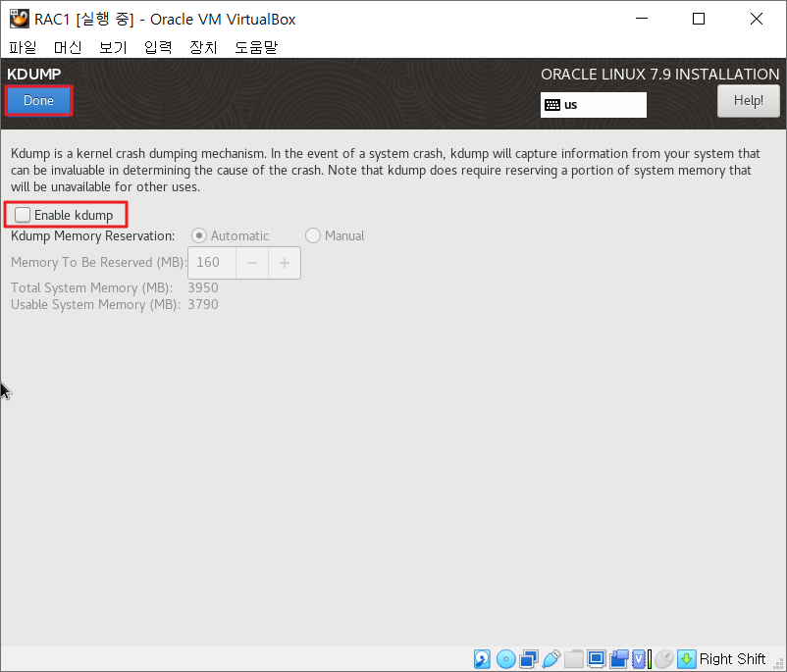
Task: Click the optical disc status icon
Action: pos(506,658)
